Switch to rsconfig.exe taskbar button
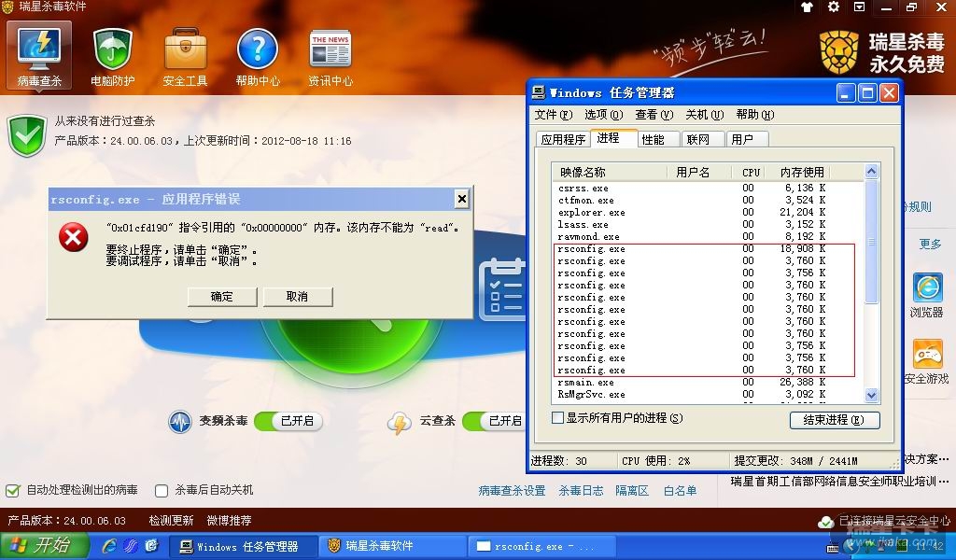Viewport: 956px width, 560px height. (x=541, y=547)
